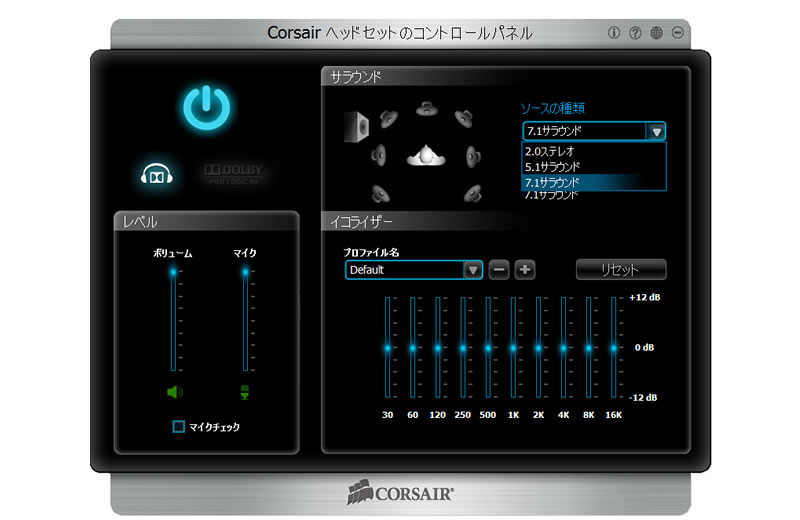Viewport: 800px width, 520px height.
Task: Click the 8K equalizer slider
Action: 589,348
